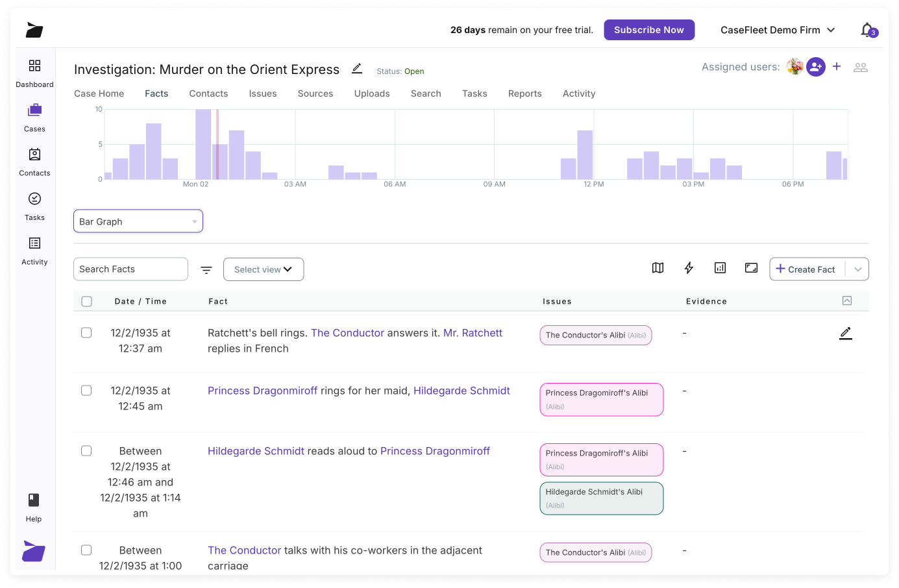Check the 12:37 am fact row
The image size is (899, 588).
point(86,333)
